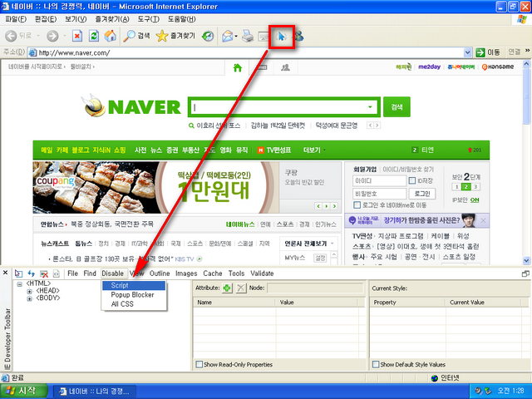Image resolution: width=532 pixels, height=399 pixels.
Task: Open the History clock icon
Action: (208, 36)
